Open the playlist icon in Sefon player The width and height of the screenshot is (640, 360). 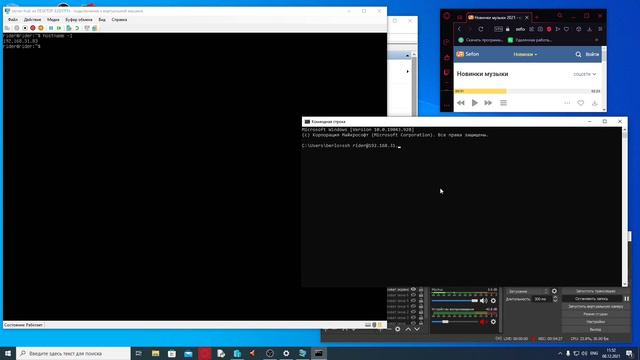pyautogui.click(x=503, y=103)
